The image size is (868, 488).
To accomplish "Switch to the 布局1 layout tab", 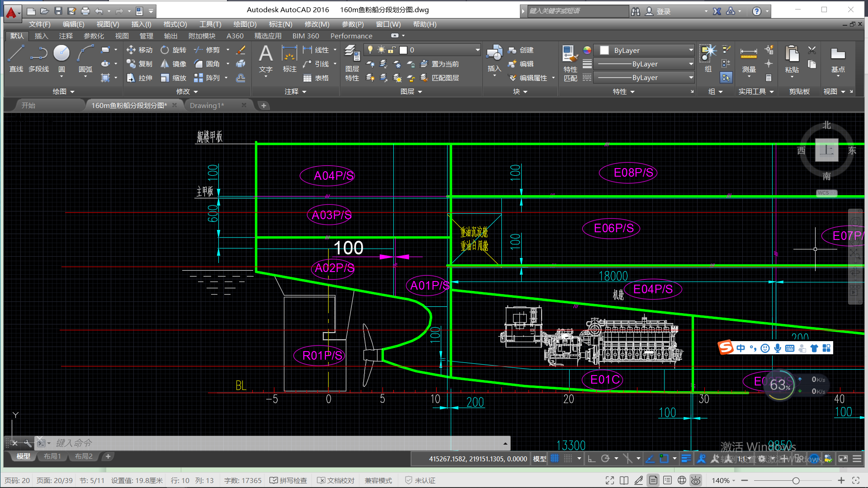I will [52, 456].
